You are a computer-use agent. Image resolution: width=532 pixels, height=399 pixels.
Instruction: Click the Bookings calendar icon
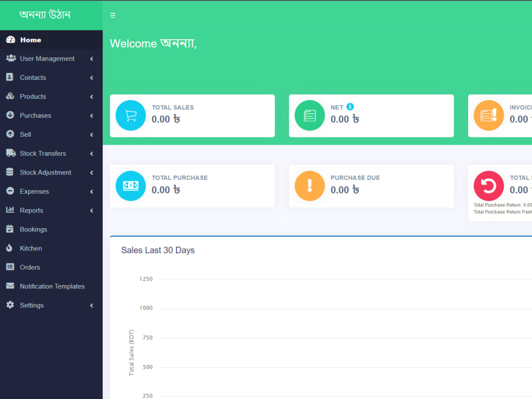pyautogui.click(x=10, y=229)
